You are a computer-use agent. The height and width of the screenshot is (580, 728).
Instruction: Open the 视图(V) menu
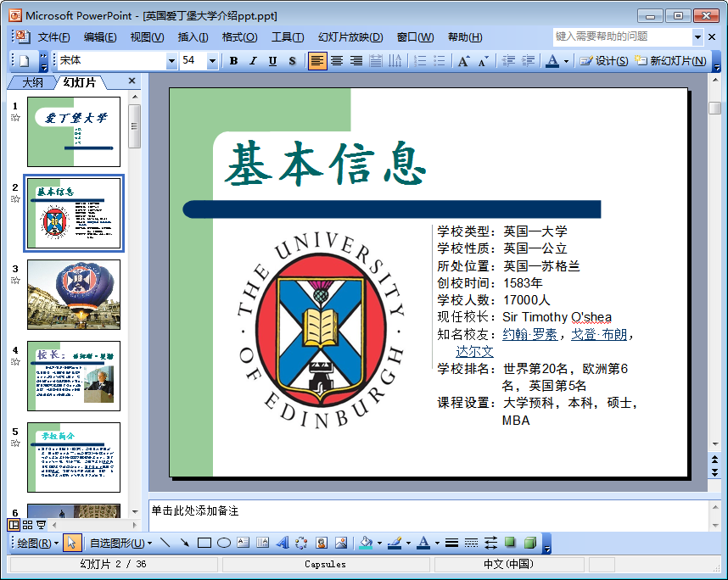pos(147,37)
